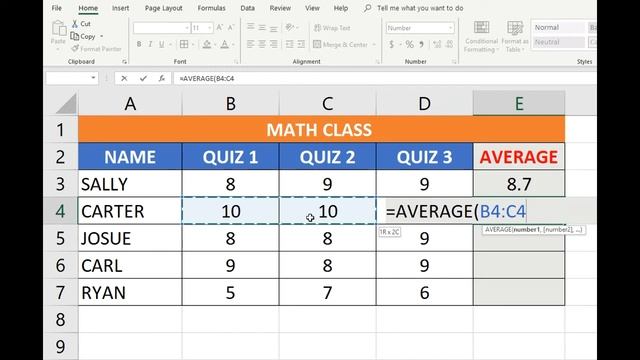The image size is (640, 360).
Task: Apply the Normal cell style
Action: [558, 27]
